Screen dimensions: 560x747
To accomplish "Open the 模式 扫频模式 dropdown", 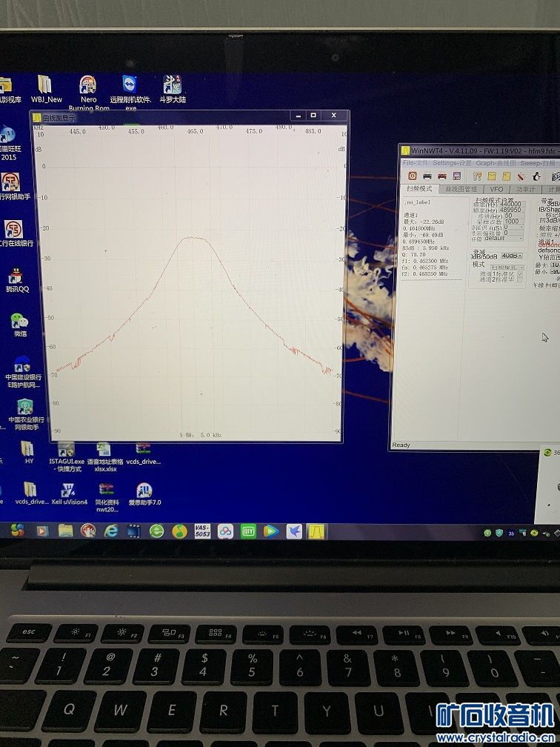I will 507,268.
